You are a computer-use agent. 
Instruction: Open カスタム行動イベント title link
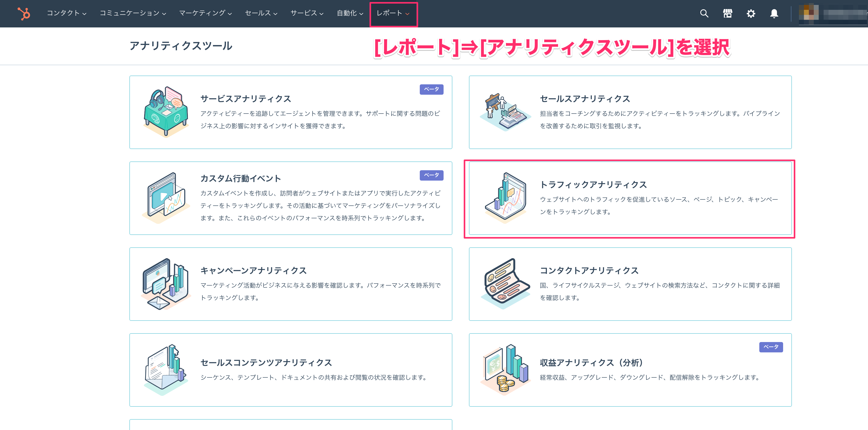coord(241,178)
